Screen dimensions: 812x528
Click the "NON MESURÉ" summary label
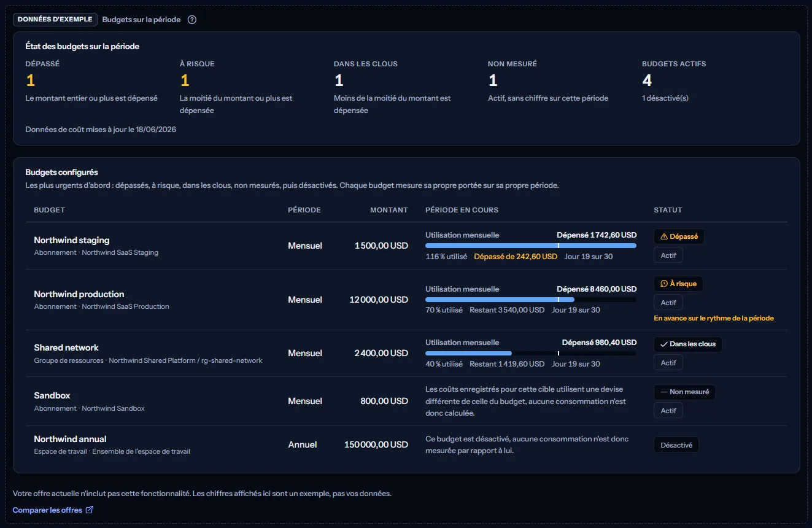click(x=512, y=64)
